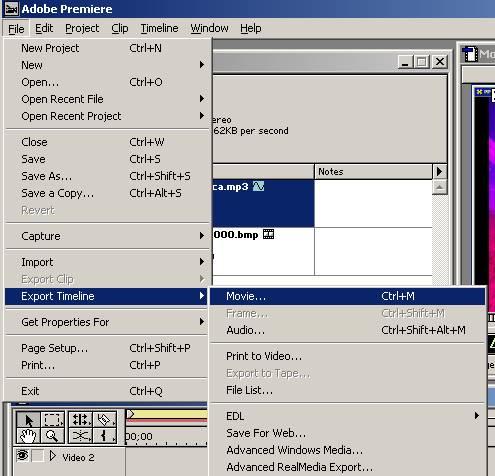Select the In Point tool
This screenshot has width=495, height=476.
[104, 435]
